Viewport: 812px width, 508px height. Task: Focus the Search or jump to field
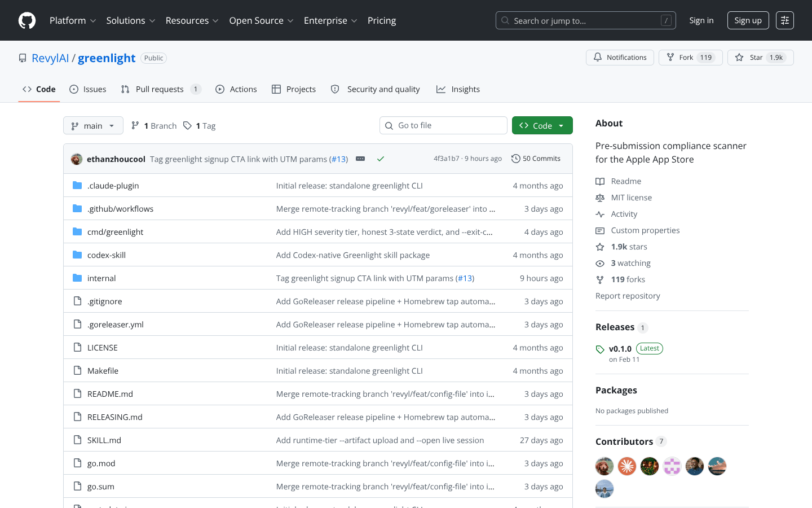(586, 20)
